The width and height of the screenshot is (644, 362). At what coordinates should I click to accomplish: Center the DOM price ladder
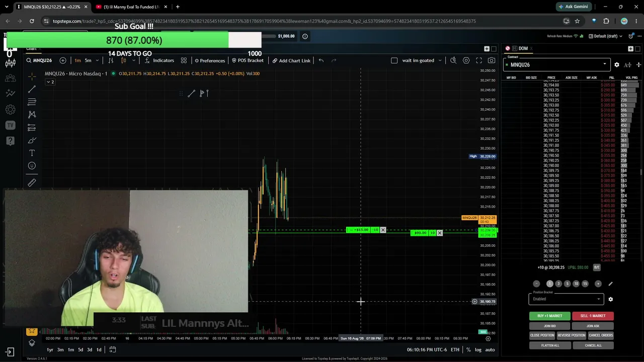(x=638, y=65)
